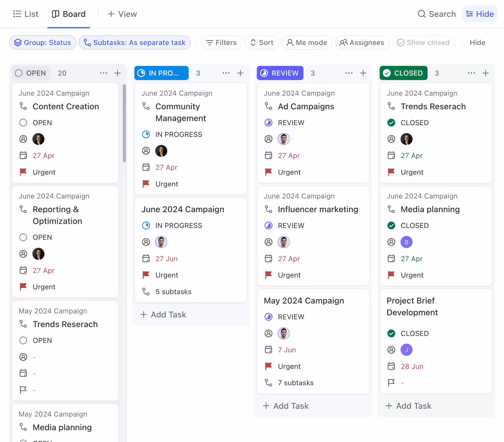The image size is (504, 442).
Task: Click Add Task under the REVIEW column
Action: pyautogui.click(x=286, y=406)
